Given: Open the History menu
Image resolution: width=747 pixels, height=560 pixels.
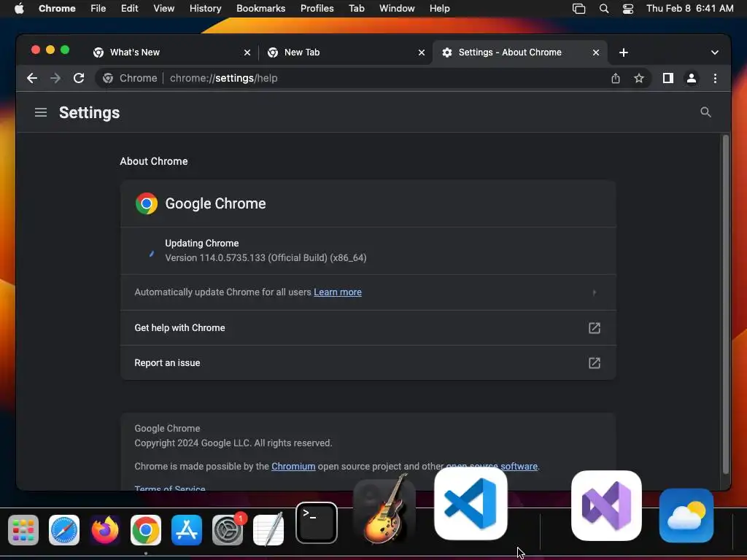Looking at the screenshot, I should click(205, 9).
